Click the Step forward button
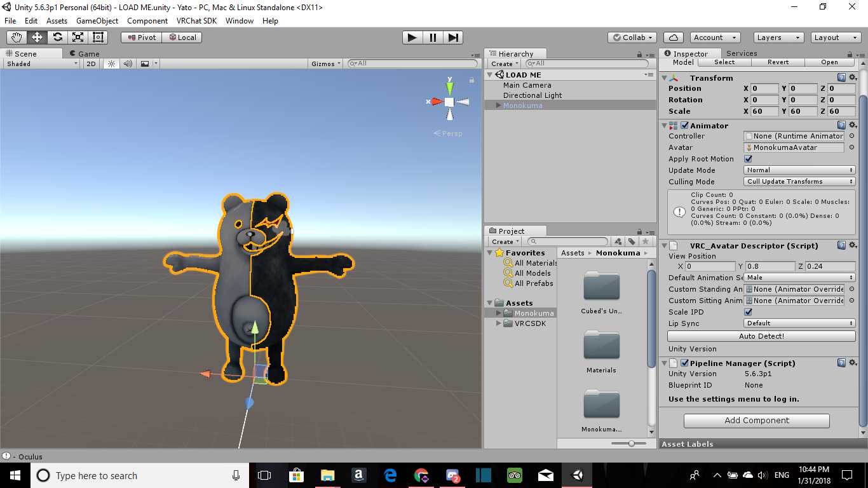 (452, 37)
